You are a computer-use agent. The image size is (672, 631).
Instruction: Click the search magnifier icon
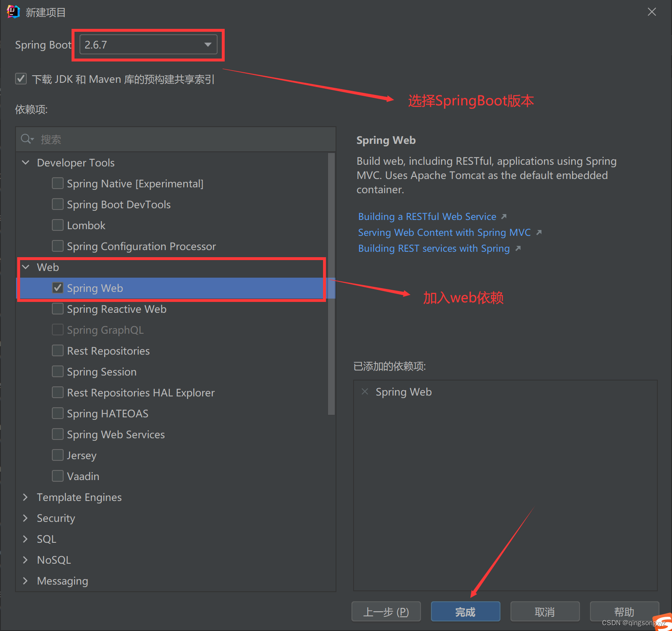pos(27,139)
